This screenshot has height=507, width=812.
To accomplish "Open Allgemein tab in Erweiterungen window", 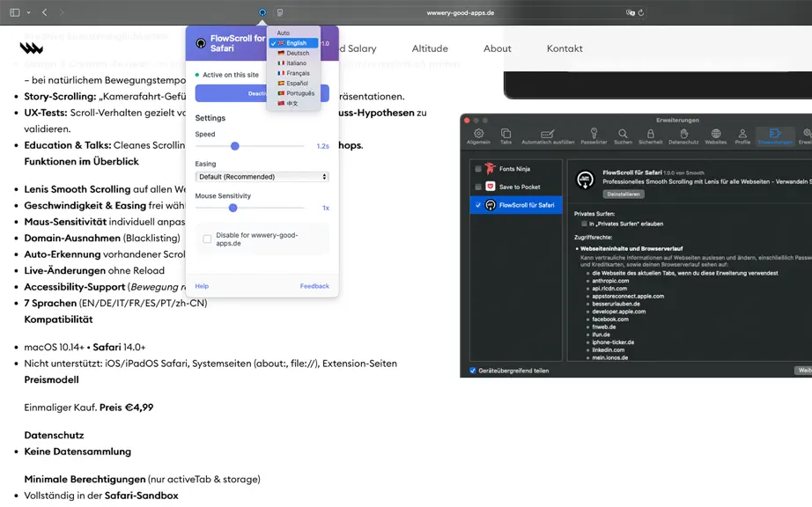I will click(478, 136).
